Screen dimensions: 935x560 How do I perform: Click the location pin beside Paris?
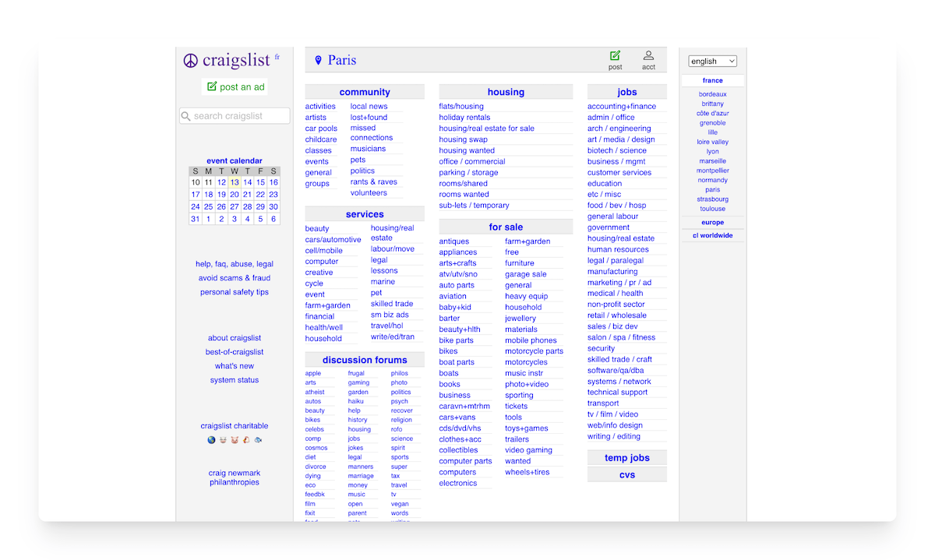coord(318,61)
